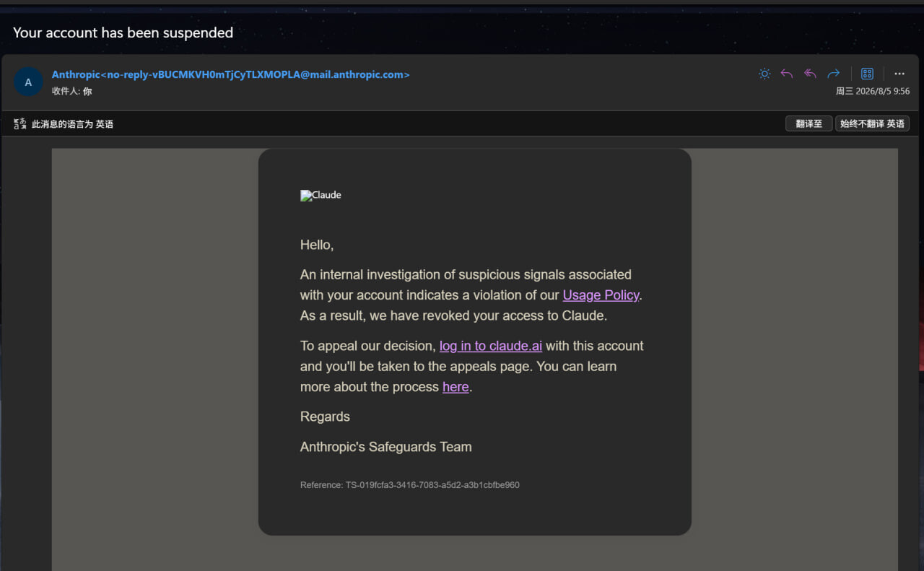Click the text 此消息的语言为 英语
924x571 pixels.
(x=72, y=124)
